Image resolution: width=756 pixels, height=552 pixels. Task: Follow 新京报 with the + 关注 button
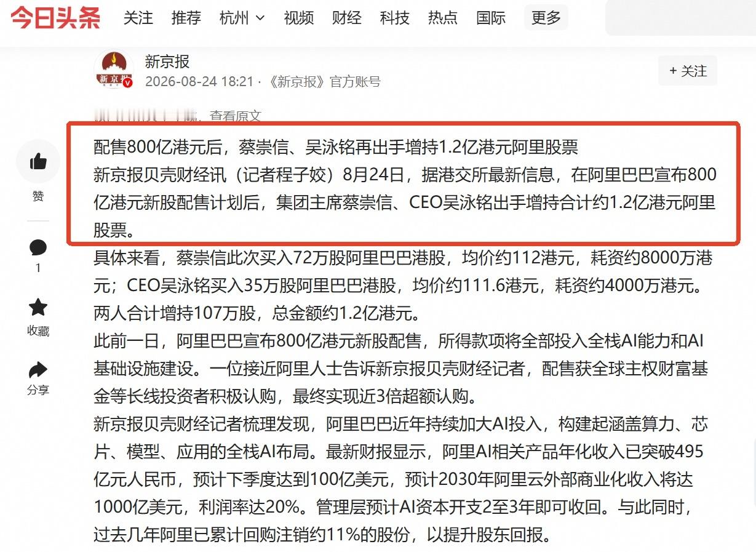[x=688, y=71]
